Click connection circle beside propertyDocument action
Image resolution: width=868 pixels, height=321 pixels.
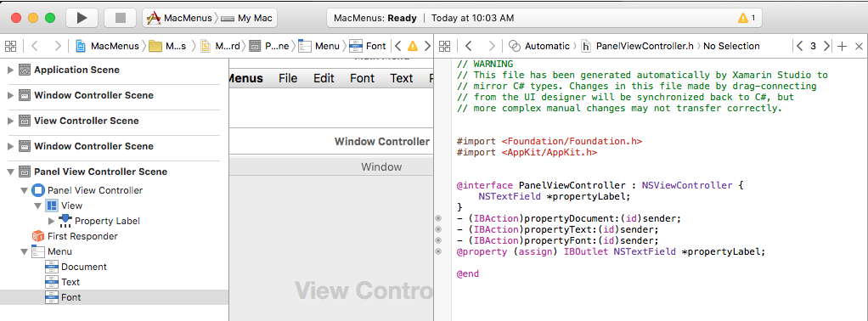438,218
